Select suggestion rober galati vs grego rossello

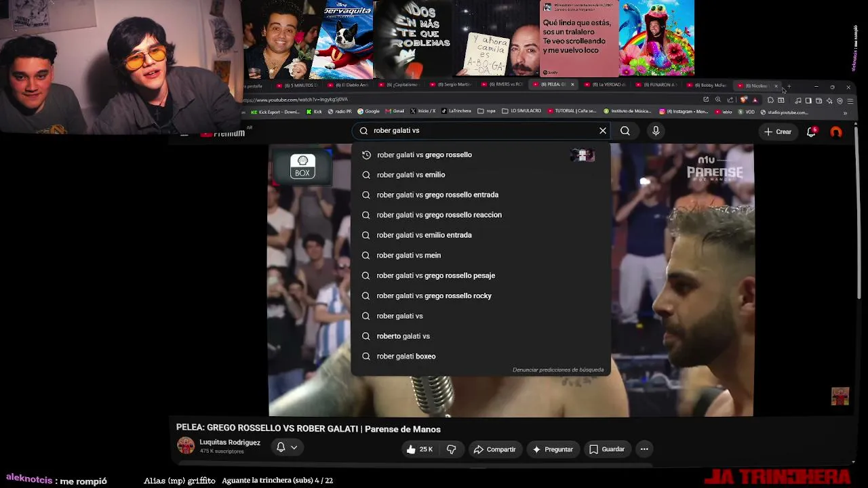click(x=481, y=155)
